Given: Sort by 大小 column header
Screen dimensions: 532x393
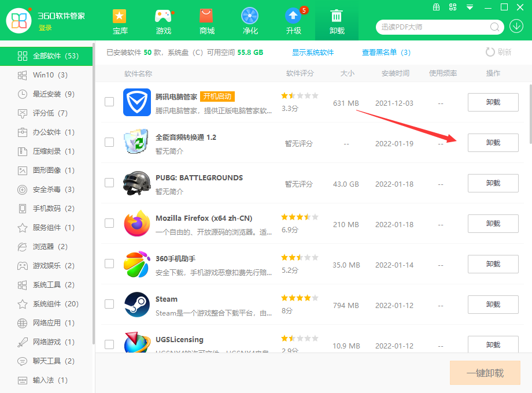Looking at the screenshot, I should pyautogui.click(x=348, y=73).
